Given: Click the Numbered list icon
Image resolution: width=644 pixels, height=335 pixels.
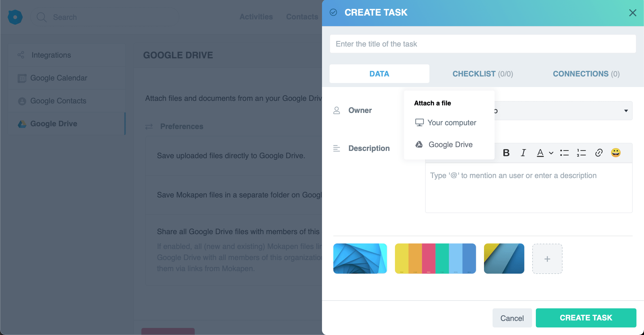Looking at the screenshot, I should pyautogui.click(x=581, y=152).
